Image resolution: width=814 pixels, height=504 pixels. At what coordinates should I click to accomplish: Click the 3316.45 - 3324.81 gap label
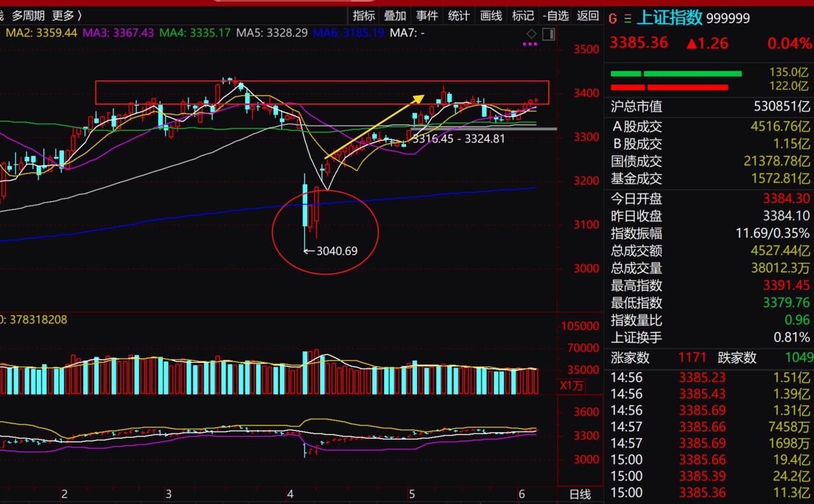(x=458, y=138)
